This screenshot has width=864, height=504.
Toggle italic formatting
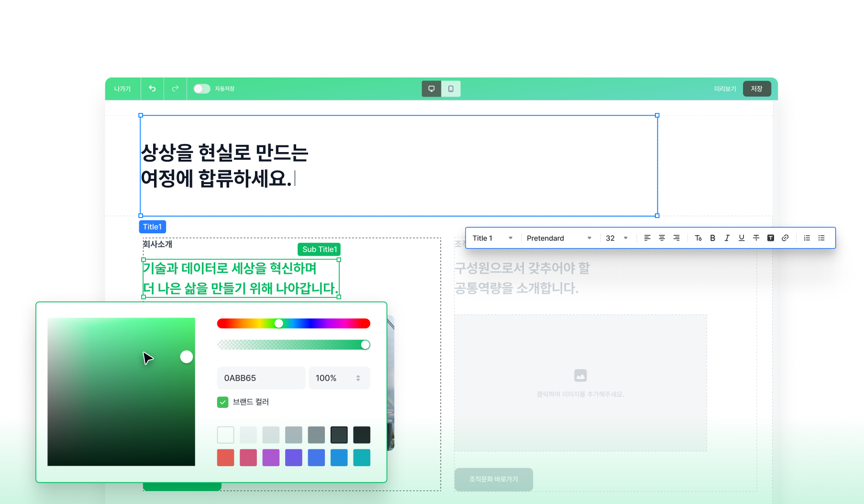pos(727,238)
